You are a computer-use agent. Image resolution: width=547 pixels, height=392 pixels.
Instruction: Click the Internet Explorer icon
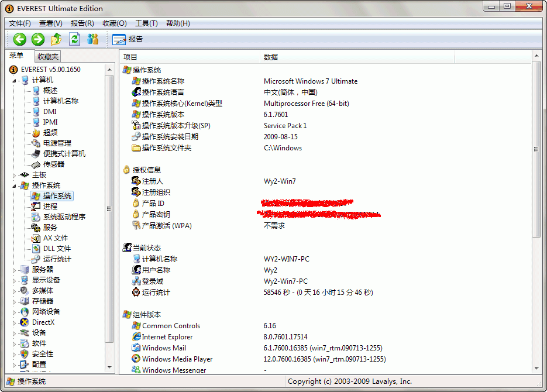[136, 336]
